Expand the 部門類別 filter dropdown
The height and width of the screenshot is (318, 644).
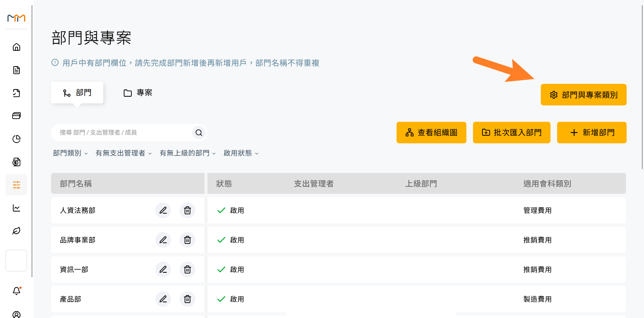(70, 153)
